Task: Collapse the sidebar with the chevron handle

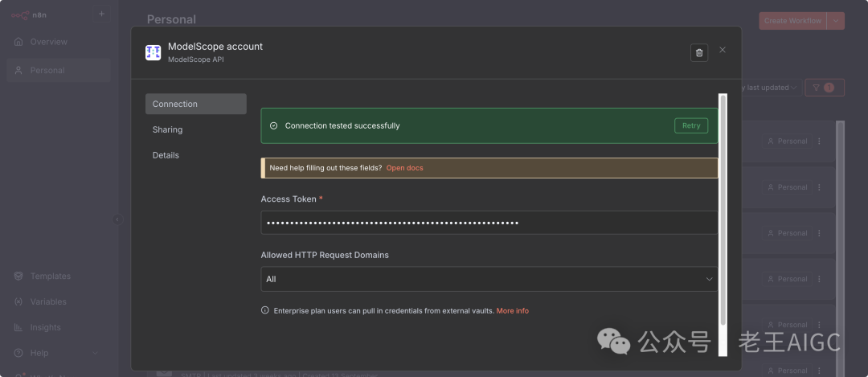Action: click(x=117, y=219)
